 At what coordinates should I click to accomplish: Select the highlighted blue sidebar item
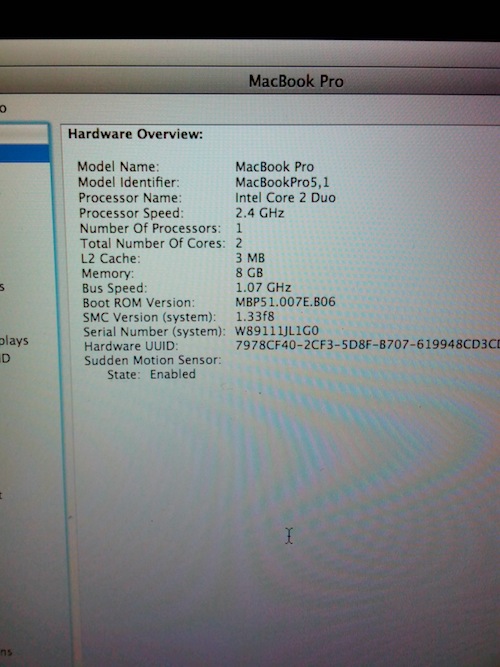click(25, 153)
